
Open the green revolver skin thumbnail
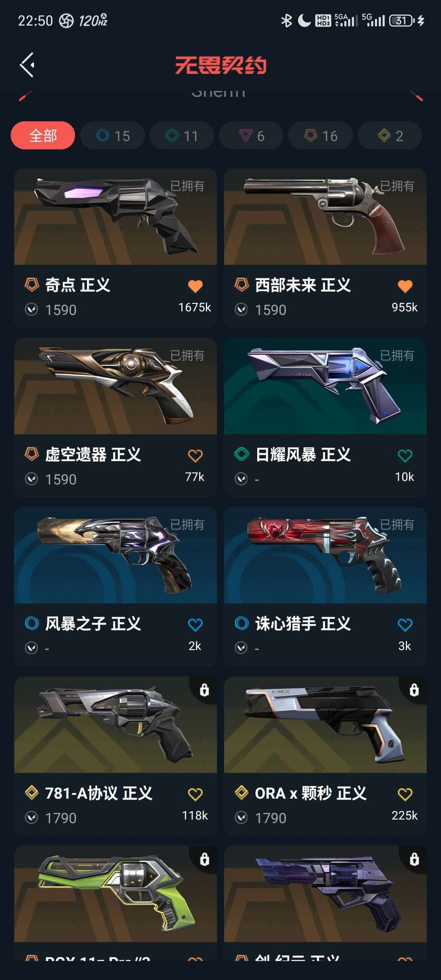point(116,894)
